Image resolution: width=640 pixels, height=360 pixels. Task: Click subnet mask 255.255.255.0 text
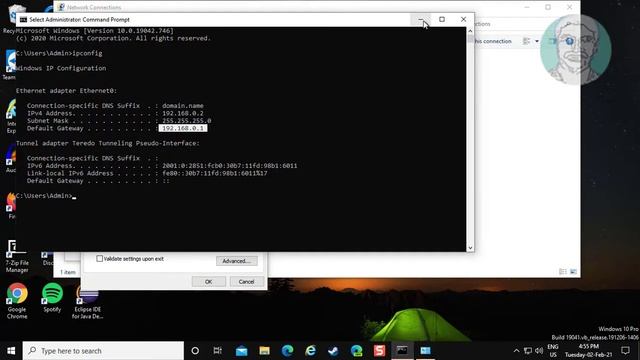(187, 120)
